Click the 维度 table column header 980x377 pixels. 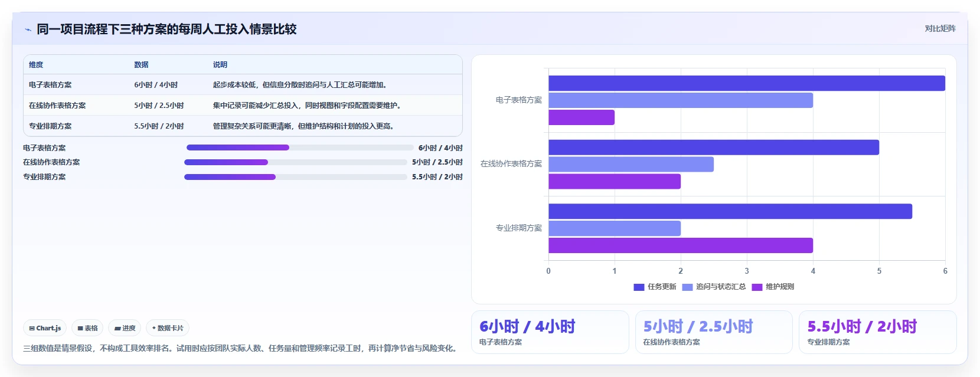click(36, 65)
